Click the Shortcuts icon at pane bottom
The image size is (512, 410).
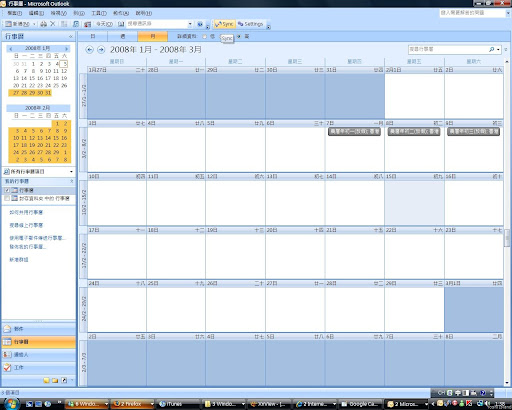point(64,380)
